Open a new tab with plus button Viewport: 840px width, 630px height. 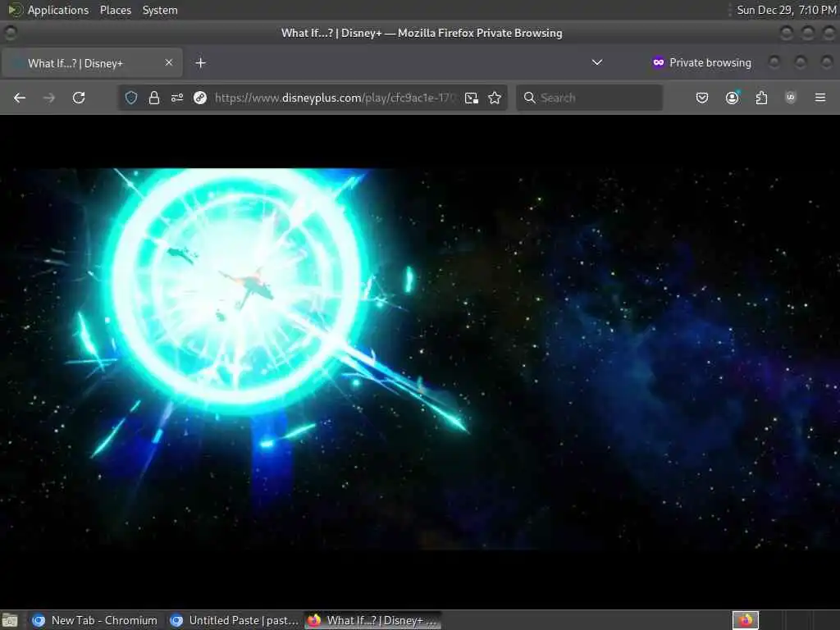[200, 63]
